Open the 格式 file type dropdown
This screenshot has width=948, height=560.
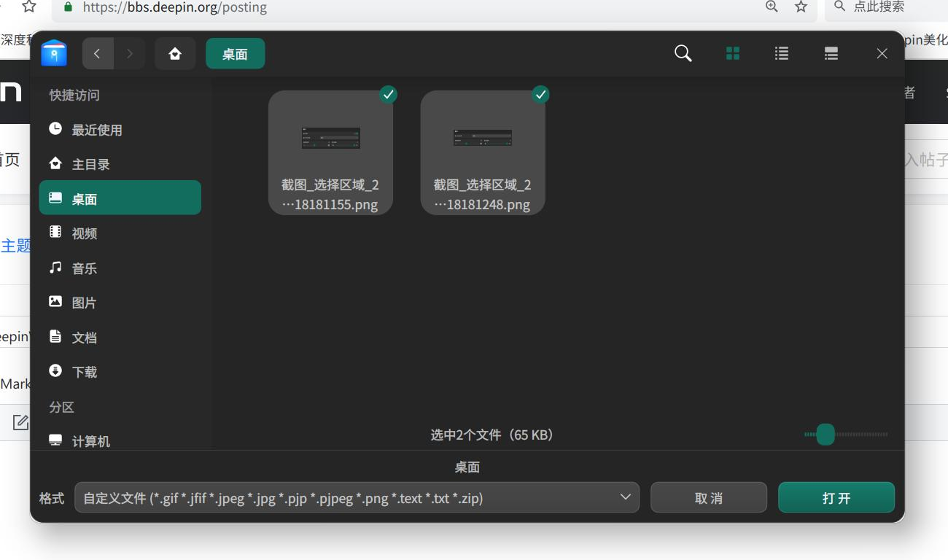[x=357, y=497]
